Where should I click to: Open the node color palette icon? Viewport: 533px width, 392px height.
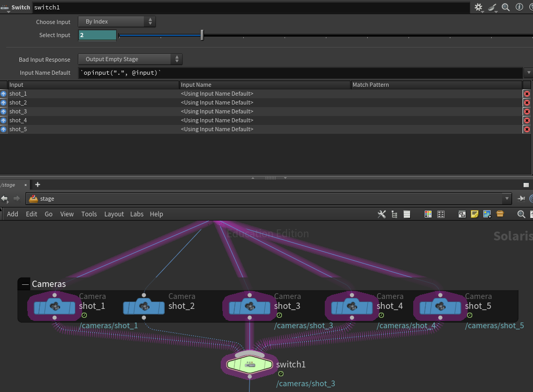pyautogui.click(x=428, y=214)
